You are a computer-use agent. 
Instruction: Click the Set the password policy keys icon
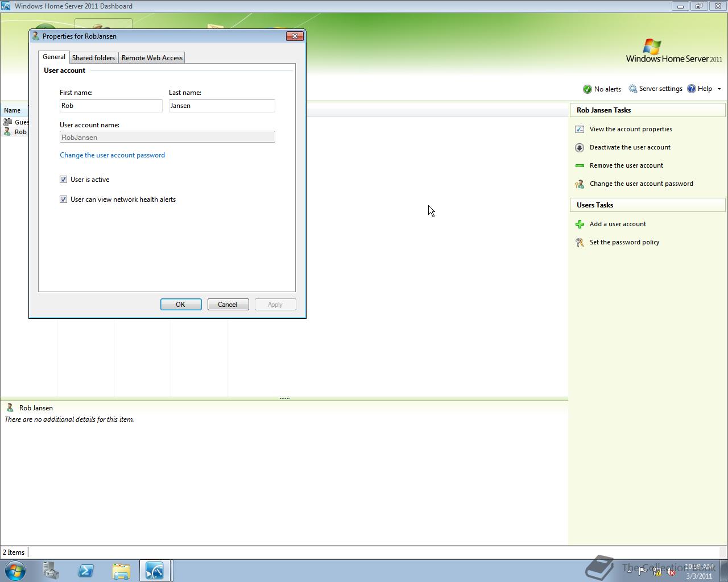pos(580,242)
